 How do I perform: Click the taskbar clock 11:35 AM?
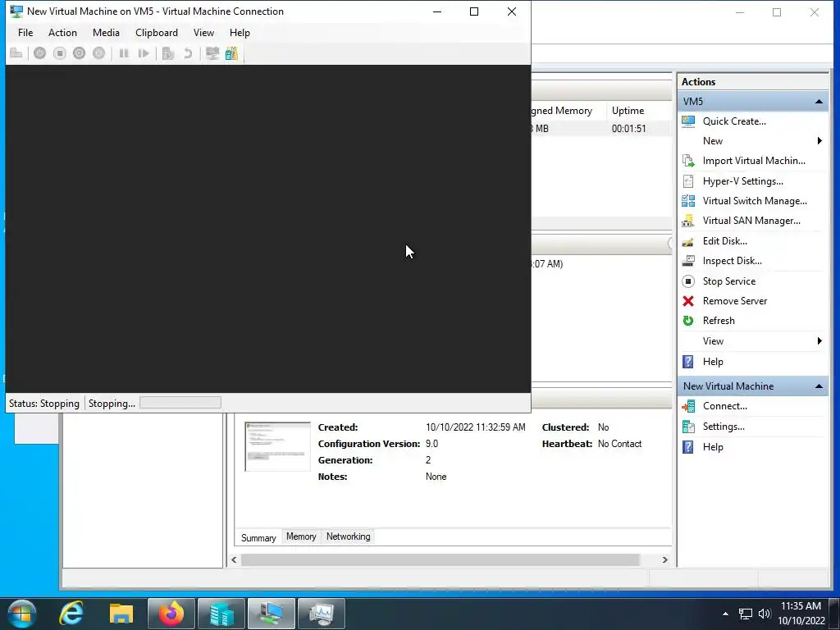click(801, 606)
